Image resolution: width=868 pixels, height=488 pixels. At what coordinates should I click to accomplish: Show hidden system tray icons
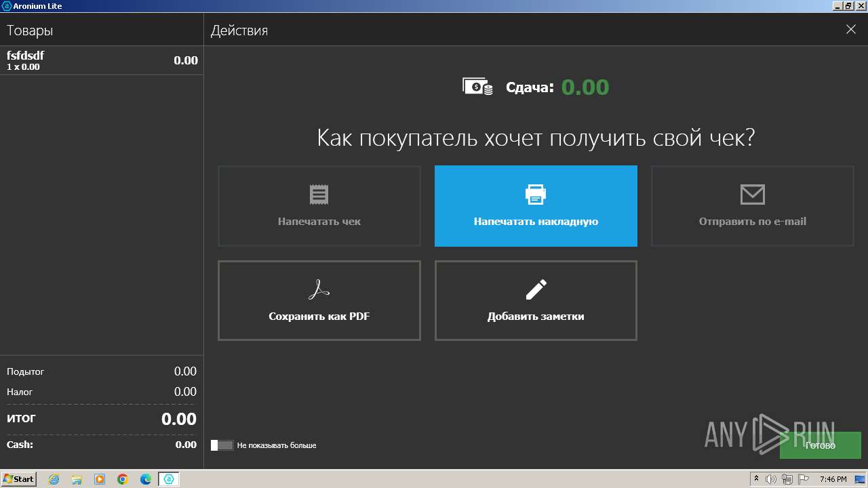click(x=757, y=479)
